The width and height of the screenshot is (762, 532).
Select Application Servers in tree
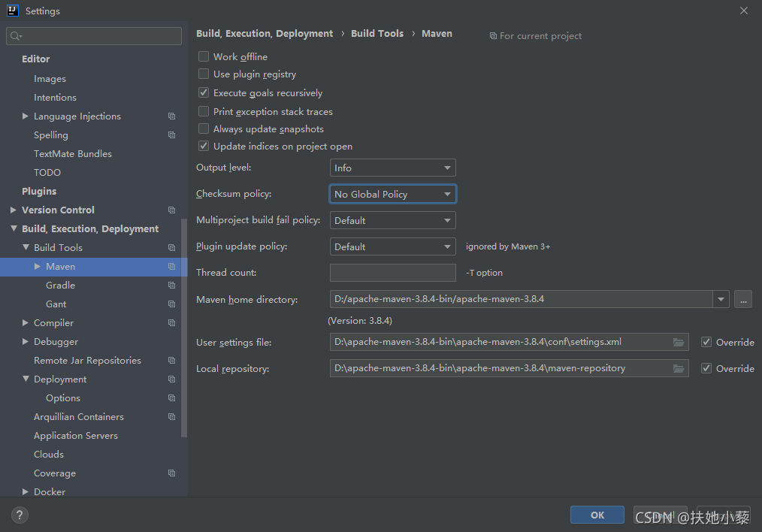click(75, 436)
